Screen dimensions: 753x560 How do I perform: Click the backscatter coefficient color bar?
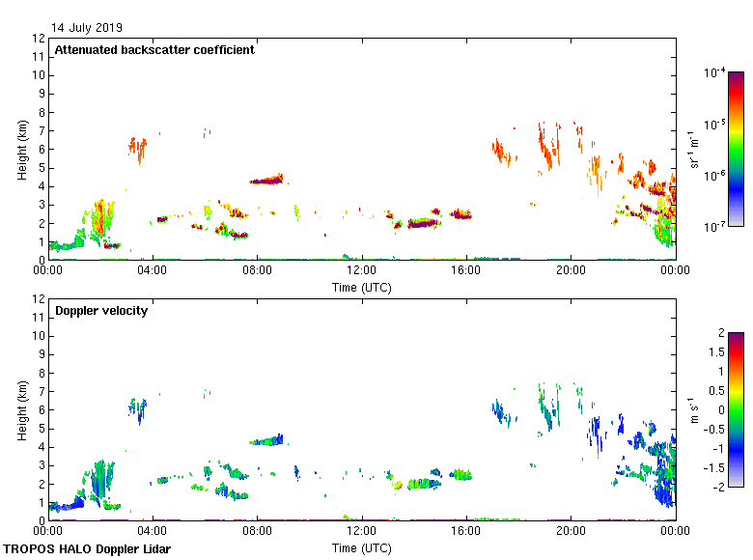(736, 149)
